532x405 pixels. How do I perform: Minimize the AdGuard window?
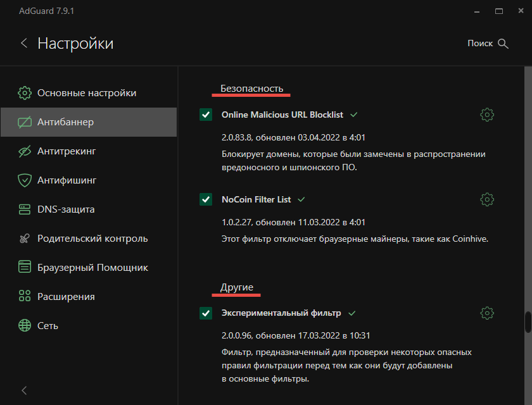point(477,11)
